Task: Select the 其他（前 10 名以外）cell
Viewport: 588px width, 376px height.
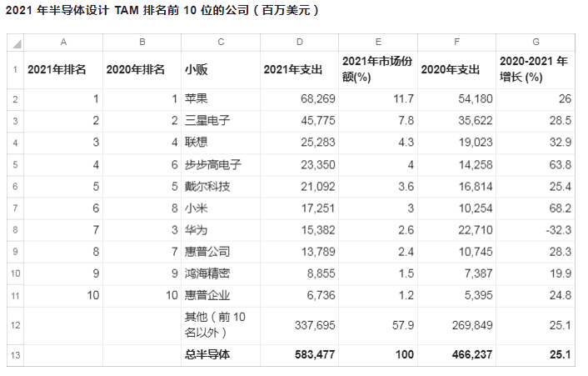Action: tap(220, 324)
